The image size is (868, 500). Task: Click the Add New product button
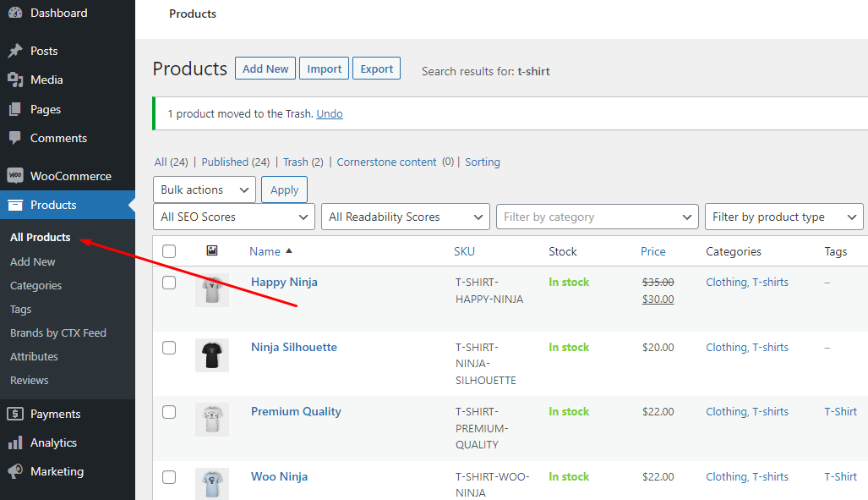click(265, 68)
